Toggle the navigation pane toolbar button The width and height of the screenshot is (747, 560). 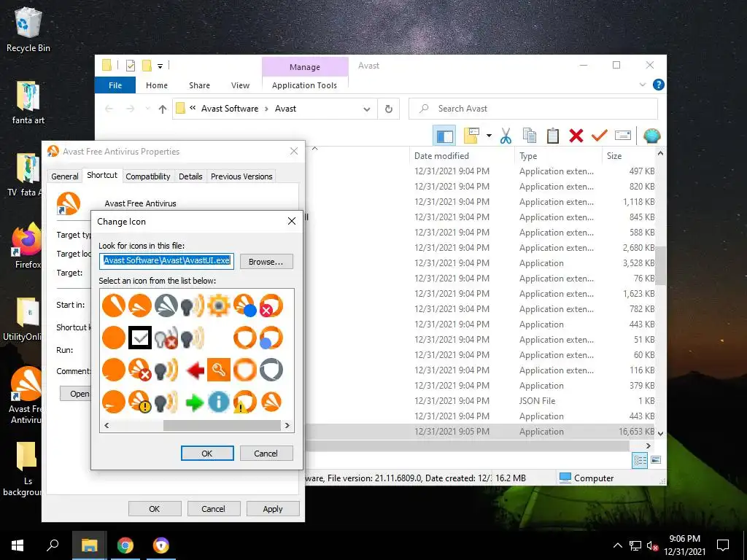[x=444, y=136]
